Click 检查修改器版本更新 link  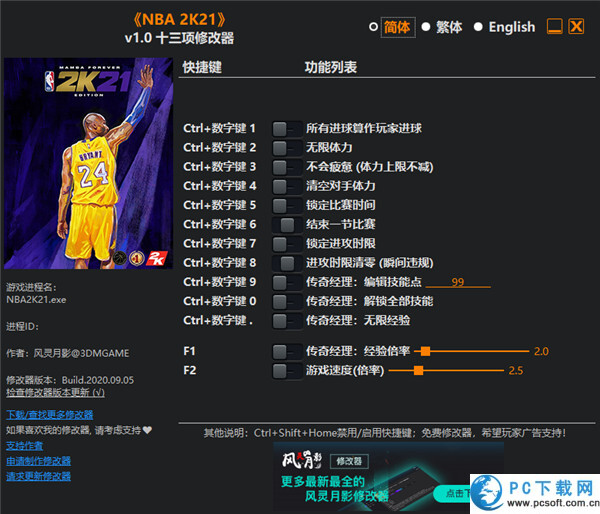55,393
